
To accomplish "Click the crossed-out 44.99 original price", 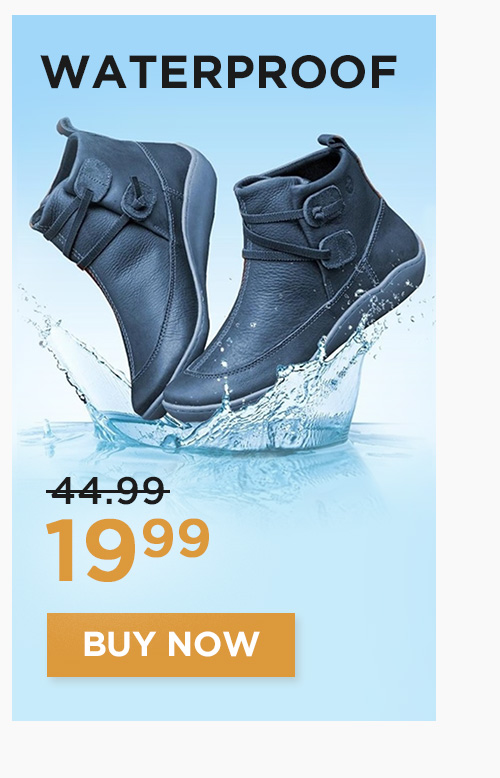I will tap(108, 491).
